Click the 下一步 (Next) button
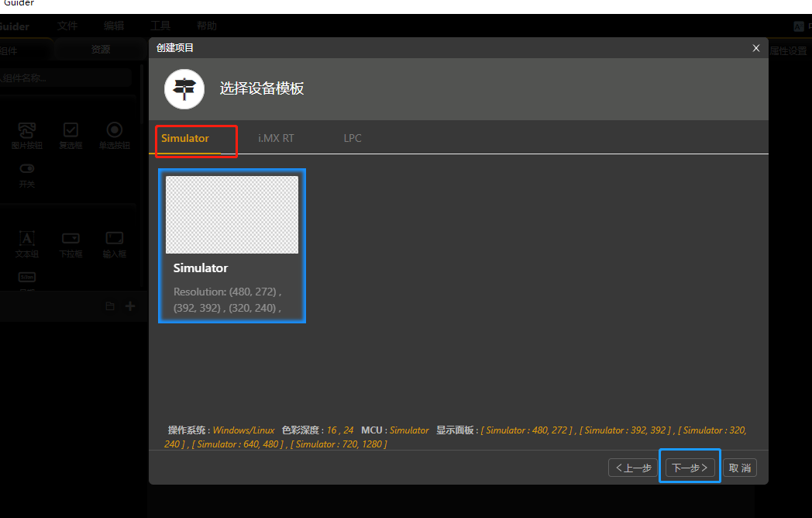The image size is (812, 518). click(x=689, y=467)
